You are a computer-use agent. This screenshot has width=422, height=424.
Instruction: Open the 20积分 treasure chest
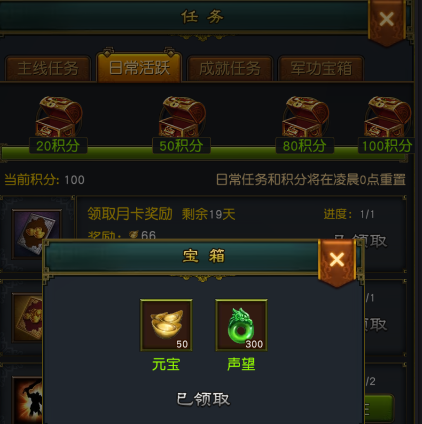(59, 117)
